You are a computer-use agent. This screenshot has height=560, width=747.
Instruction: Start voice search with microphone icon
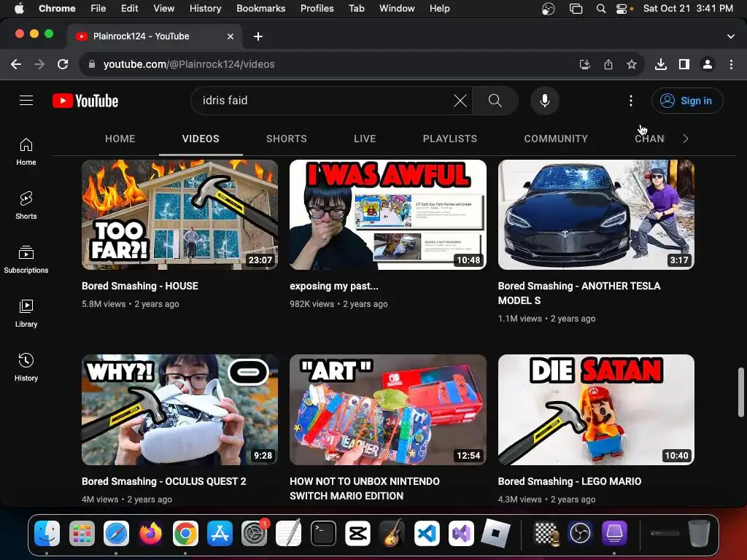point(544,101)
